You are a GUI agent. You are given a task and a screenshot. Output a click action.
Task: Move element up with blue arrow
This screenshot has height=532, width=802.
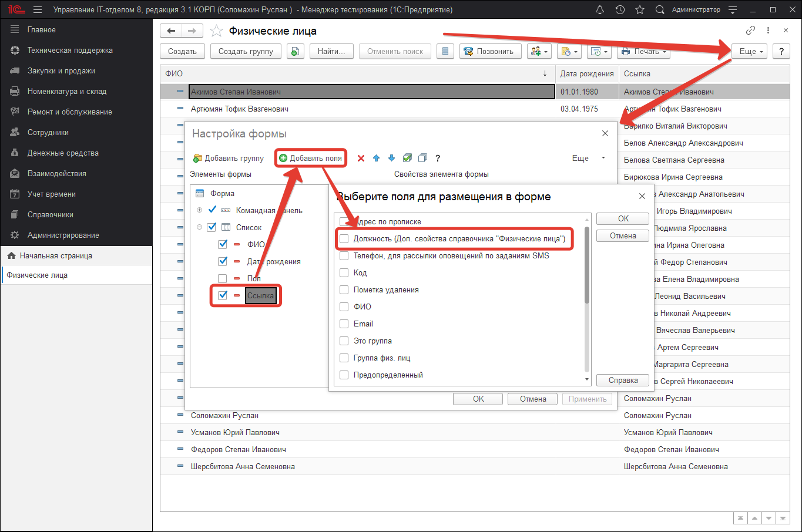pos(376,158)
